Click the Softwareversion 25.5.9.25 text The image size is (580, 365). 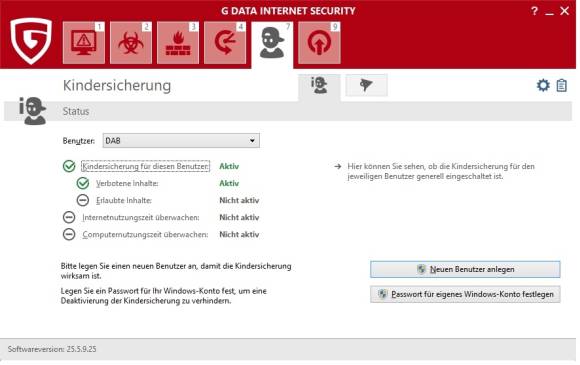[x=52, y=349]
